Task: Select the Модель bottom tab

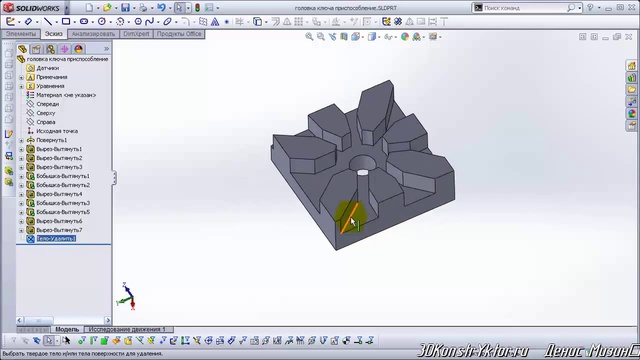Action: pyautogui.click(x=67, y=329)
